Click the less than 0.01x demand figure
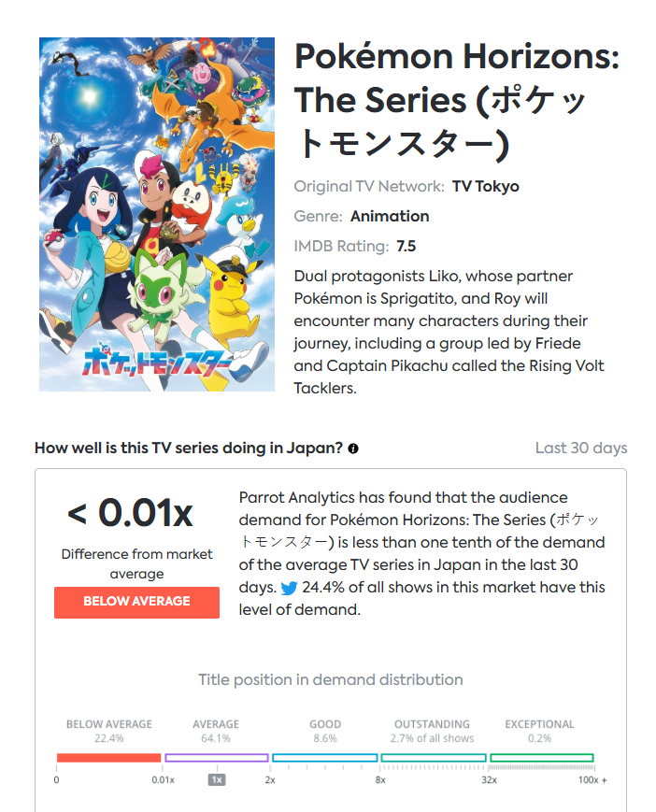The image size is (656, 812). tap(130, 513)
